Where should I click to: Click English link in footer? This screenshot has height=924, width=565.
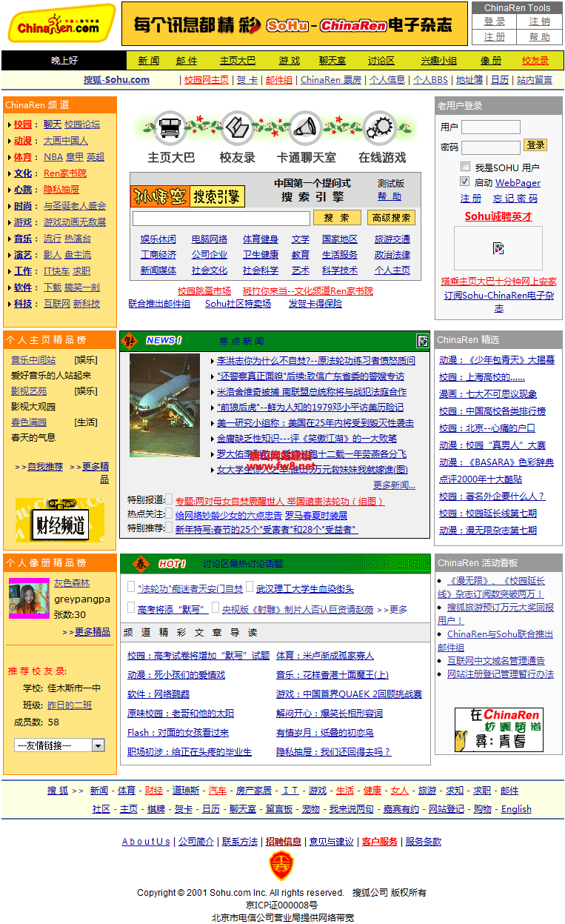click(516, 809)
